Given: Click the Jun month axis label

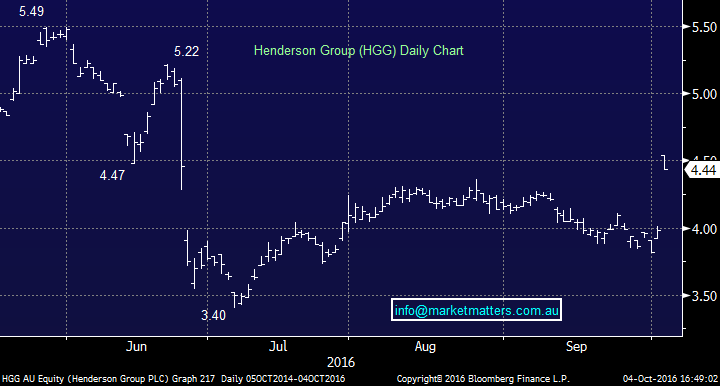Looking at the screenshot, I should pyautogui.click(x=136, y=346).
